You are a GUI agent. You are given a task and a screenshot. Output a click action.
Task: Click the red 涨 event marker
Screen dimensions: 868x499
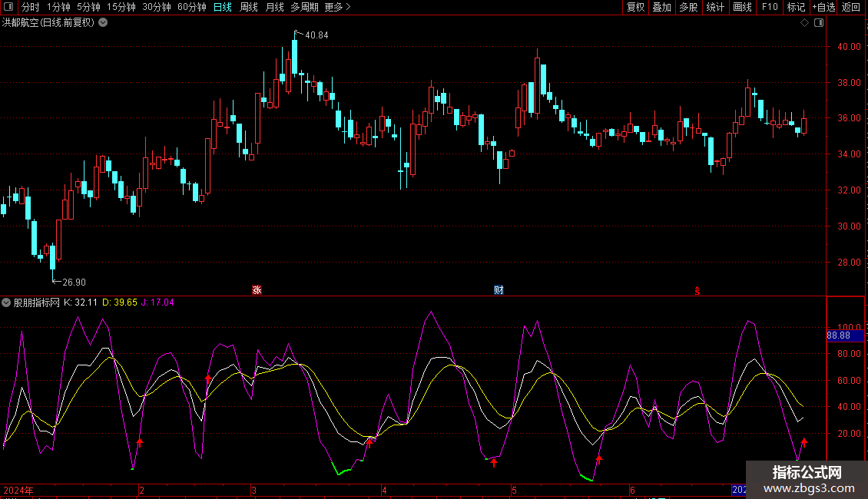coord(257,290)
